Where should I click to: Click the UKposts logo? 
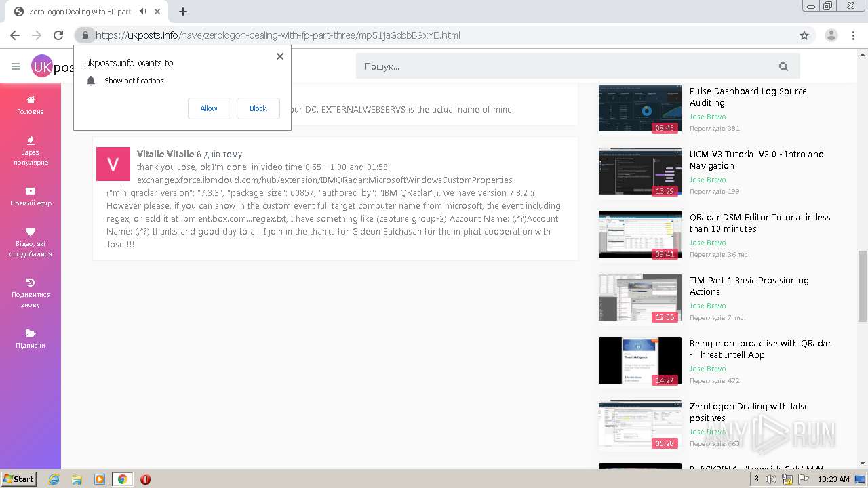[x=52, y=66]
